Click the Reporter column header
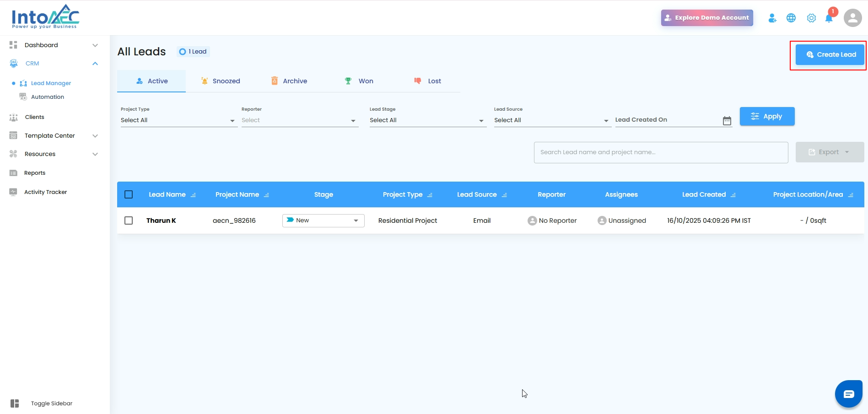This screenshot has height=414, width=868. point(551,194)
